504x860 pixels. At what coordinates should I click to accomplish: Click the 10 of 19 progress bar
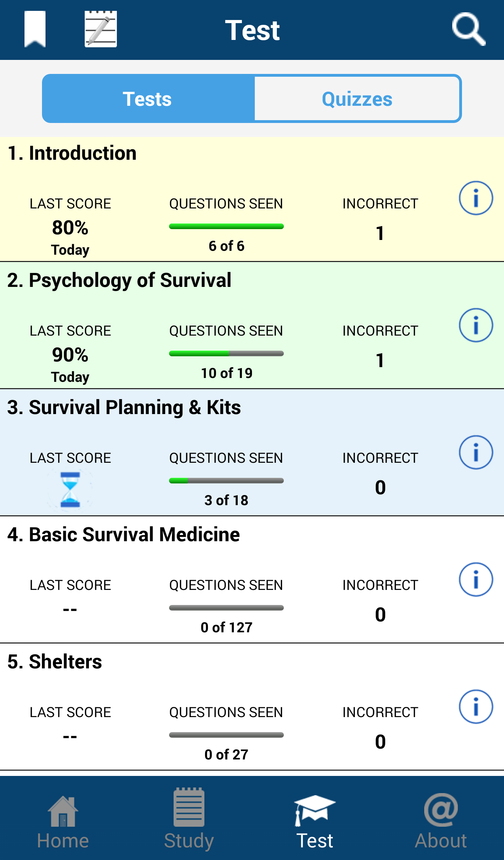226,353
